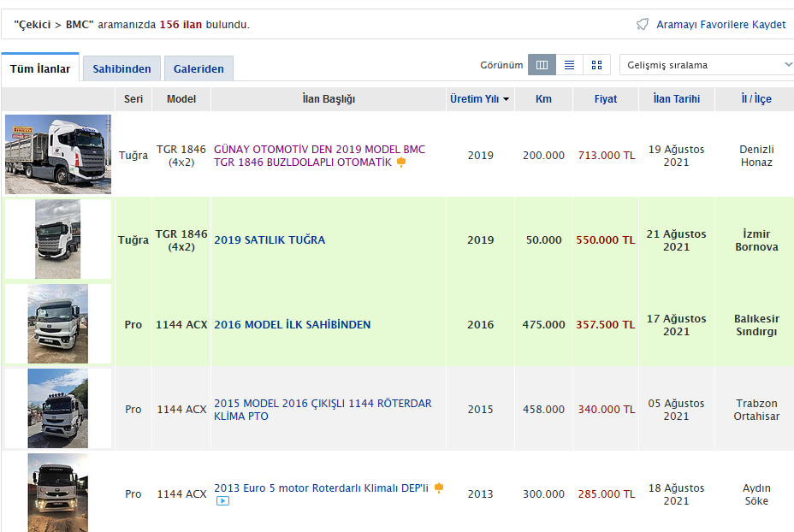
Task: Click orange badge icon on 2013 Euro 5 listing
Action: pos(439,488)
